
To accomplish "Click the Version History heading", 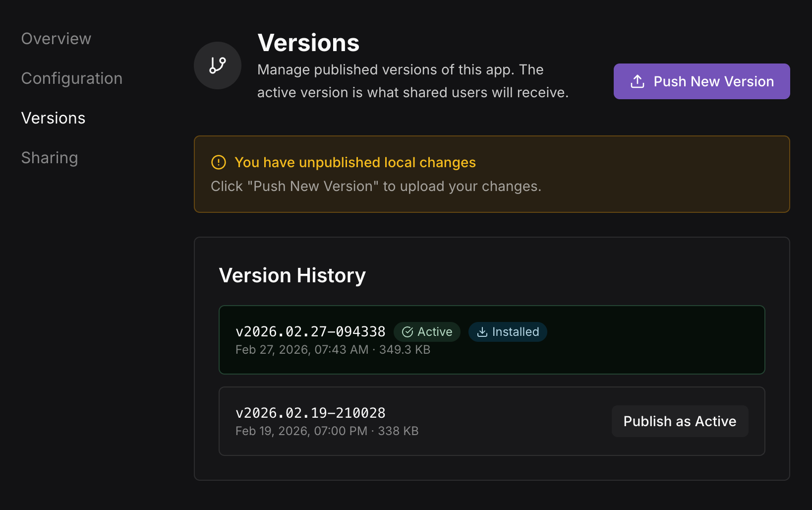I will tap(292, 275).
